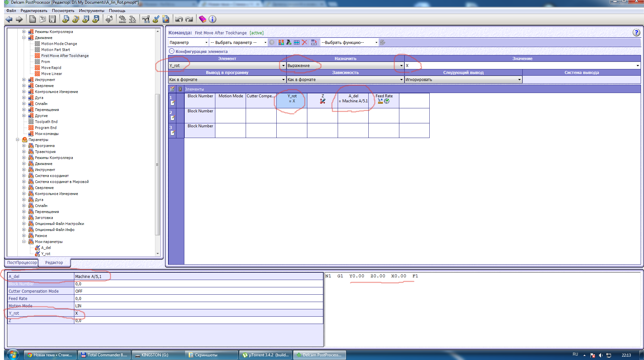The width and height of the screenshot is (644, 360).
Task: Click the new file toolbar icon
Action: [x=32, y=19]
